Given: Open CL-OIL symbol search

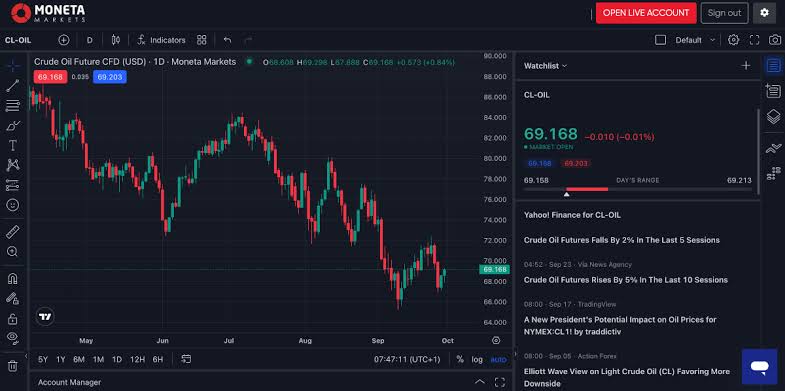Looking at the screenshot, I should [x=19, y=40].
